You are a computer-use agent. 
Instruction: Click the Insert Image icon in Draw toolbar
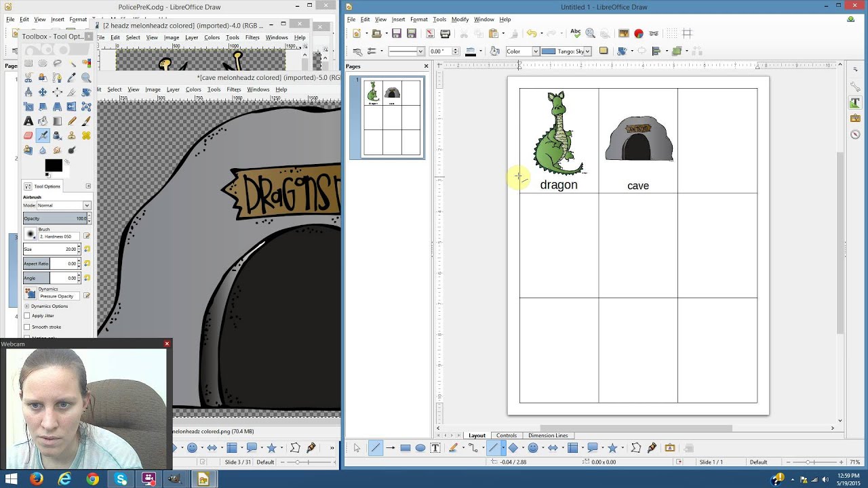(x=624, y=33)
